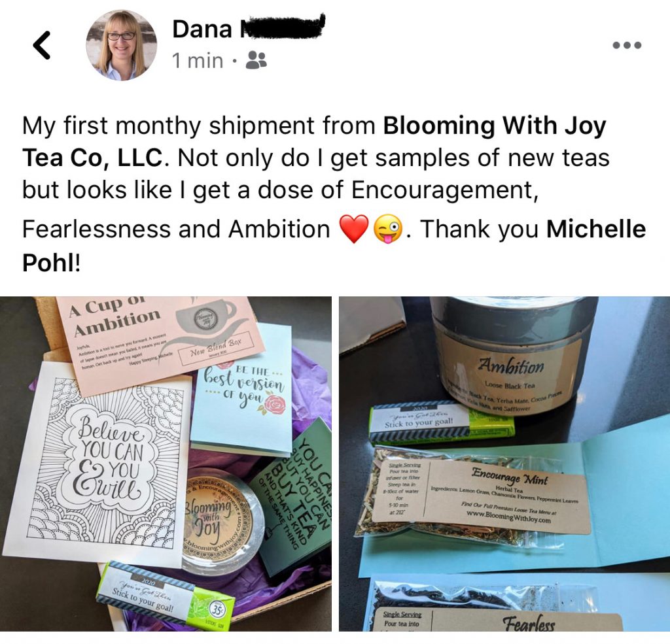Tap Dana's profile picture

(x=121, y=45)
